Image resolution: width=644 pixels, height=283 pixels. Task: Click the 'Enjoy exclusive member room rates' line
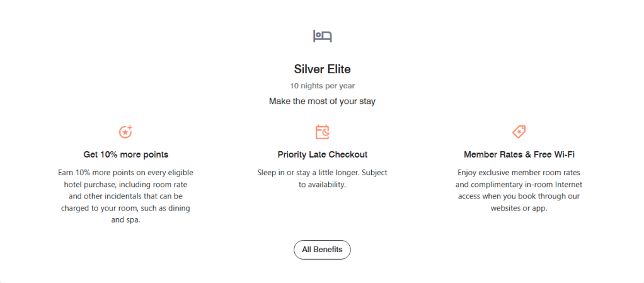click(519, 172)
